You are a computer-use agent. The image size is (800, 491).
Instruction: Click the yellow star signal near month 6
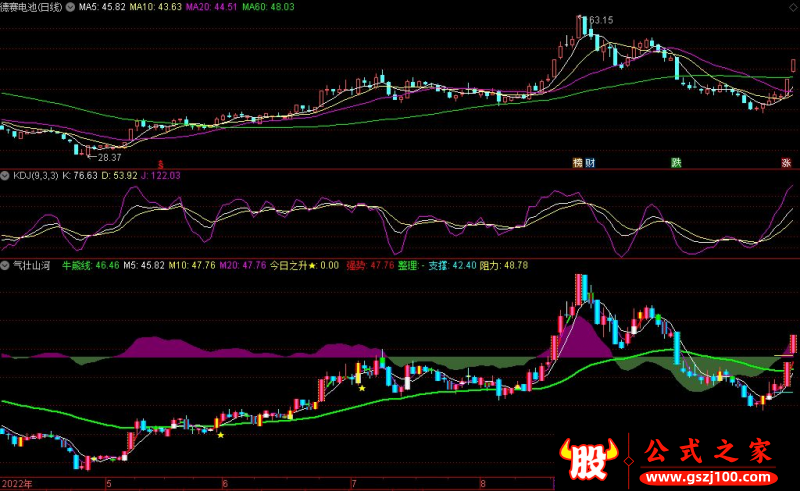pyautogui.click(x=221, y=435)
